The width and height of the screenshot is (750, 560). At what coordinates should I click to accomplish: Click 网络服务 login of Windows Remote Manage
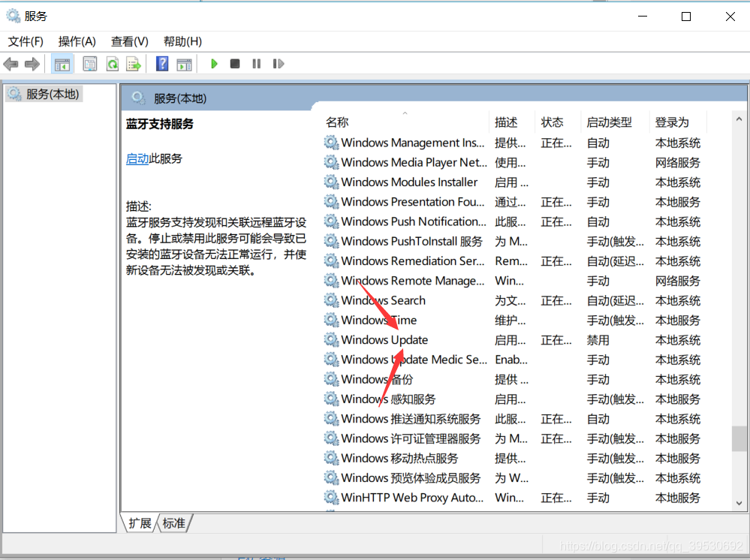pos(678,281)
